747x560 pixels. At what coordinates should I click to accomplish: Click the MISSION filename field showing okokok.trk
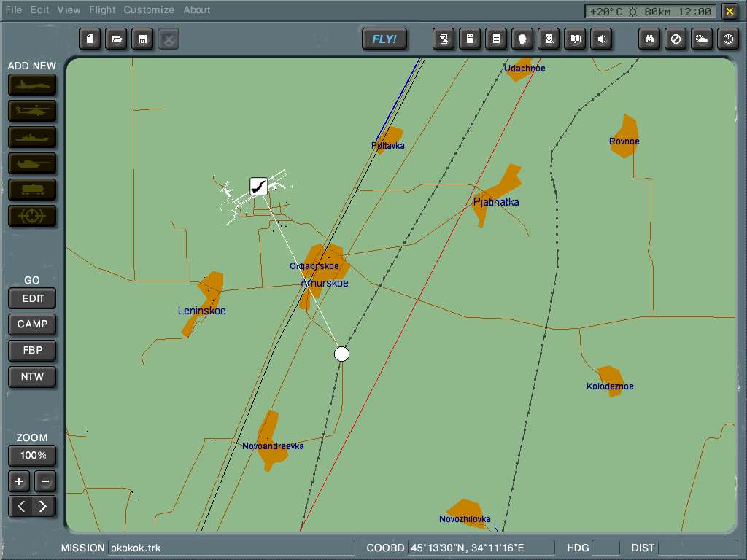pos(233,548)
